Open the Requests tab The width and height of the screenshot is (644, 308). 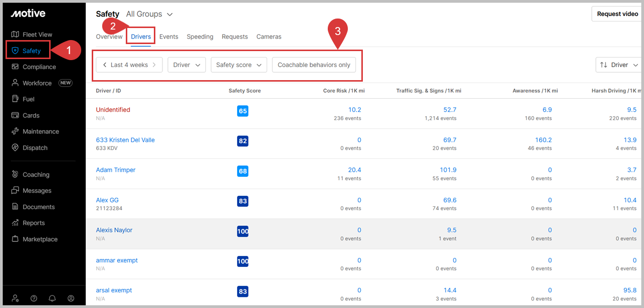coord(235,37)
